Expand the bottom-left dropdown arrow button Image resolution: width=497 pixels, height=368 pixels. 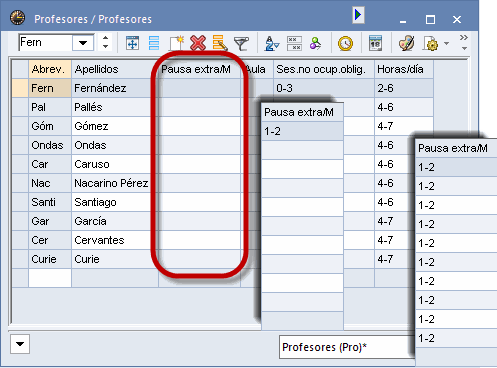(20, 344)
